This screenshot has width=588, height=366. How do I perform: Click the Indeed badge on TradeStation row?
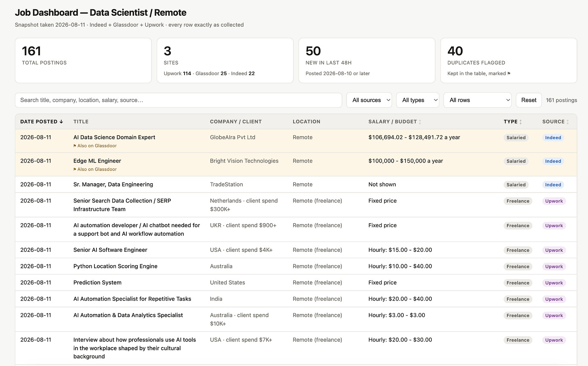tap(553, 185)
